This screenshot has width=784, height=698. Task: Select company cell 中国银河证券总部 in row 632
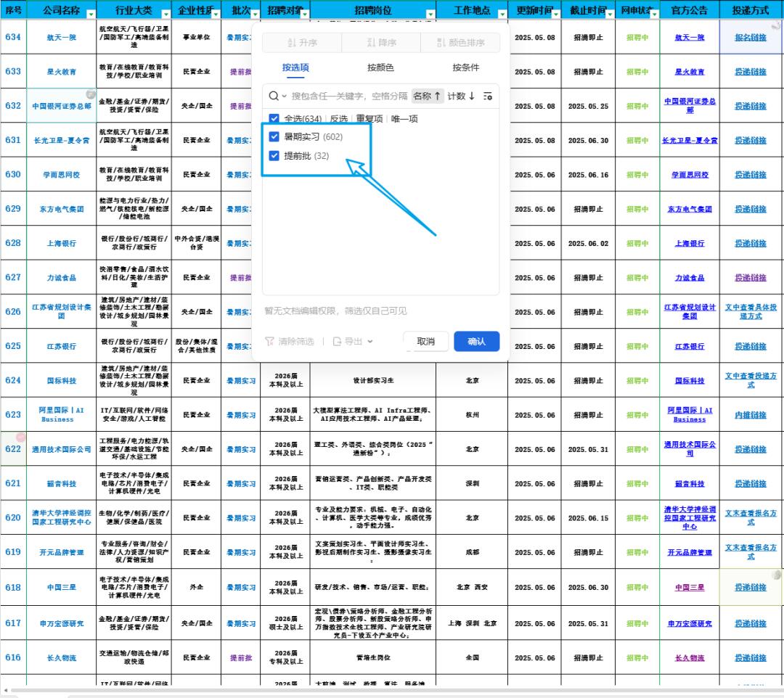pos(62,106)
